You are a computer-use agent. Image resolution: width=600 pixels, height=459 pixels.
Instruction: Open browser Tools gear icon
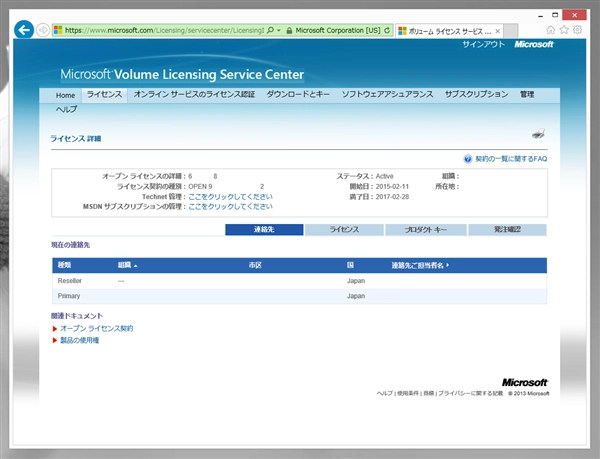pos(577,30)
